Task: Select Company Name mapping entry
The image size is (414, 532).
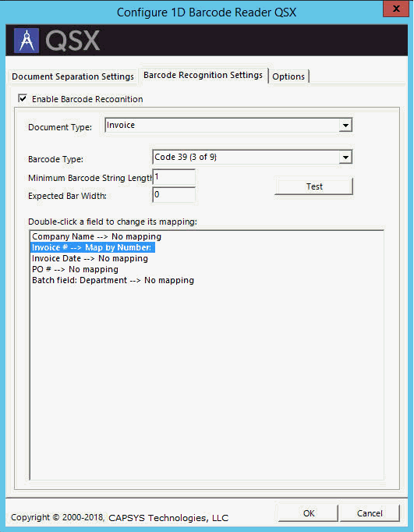Action: point(97,236)
